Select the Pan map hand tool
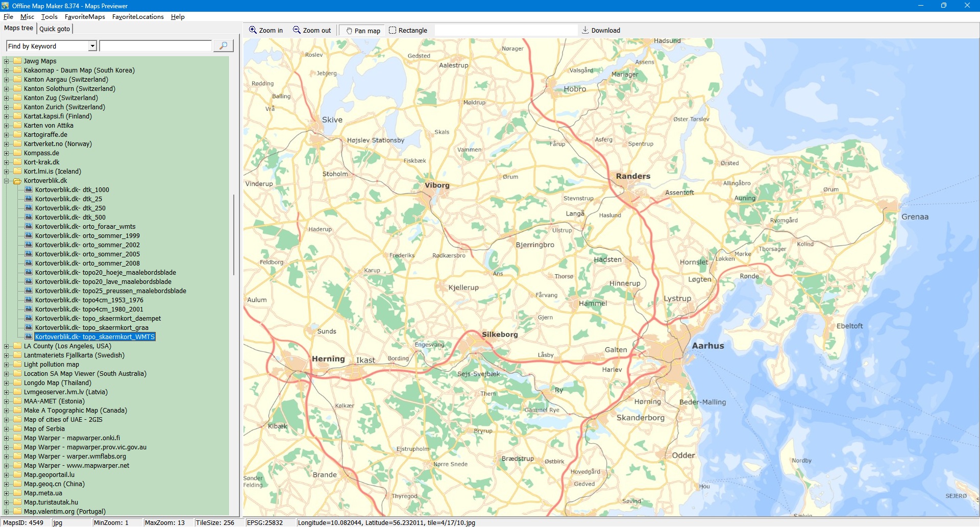Image resolution: width=980 pixels, height=527 pixels. 349,31
